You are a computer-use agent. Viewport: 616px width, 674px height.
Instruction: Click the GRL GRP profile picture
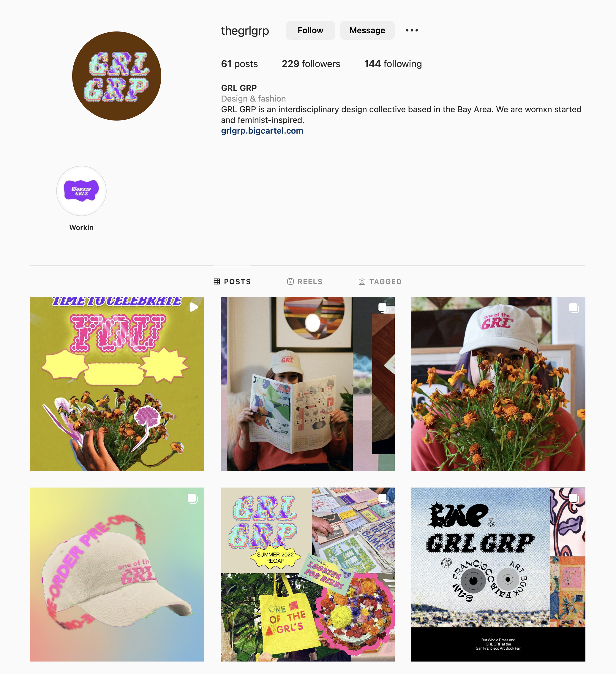coord(117,76)
